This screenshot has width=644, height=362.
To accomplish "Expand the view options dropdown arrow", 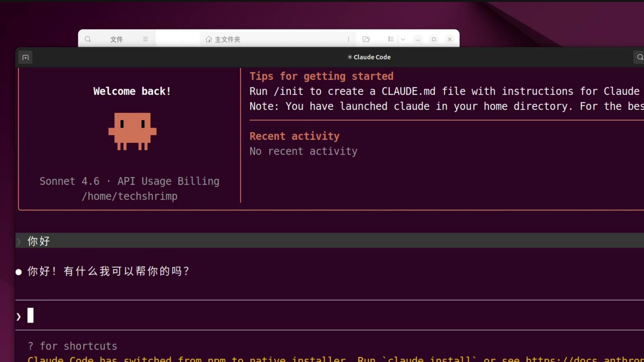I will click(x=403, y=39).
